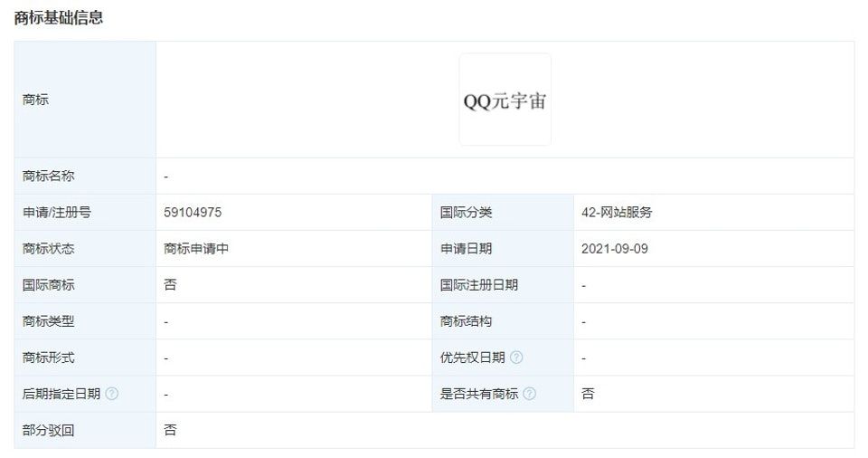
Task: Click the application date 2021-09-09
Action: tap(615, 249)
